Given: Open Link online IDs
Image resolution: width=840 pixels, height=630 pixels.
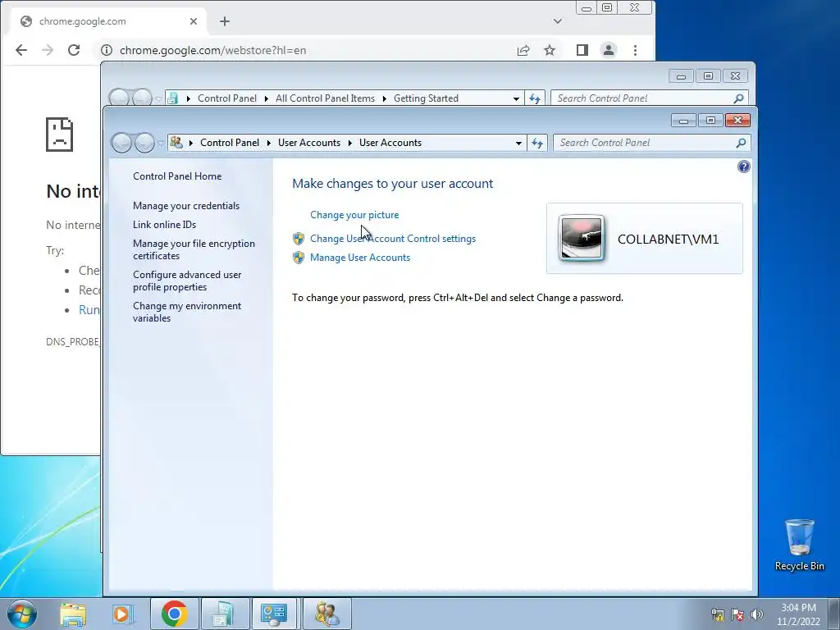Looking at the screenshot, I should (x=164, y=225).
